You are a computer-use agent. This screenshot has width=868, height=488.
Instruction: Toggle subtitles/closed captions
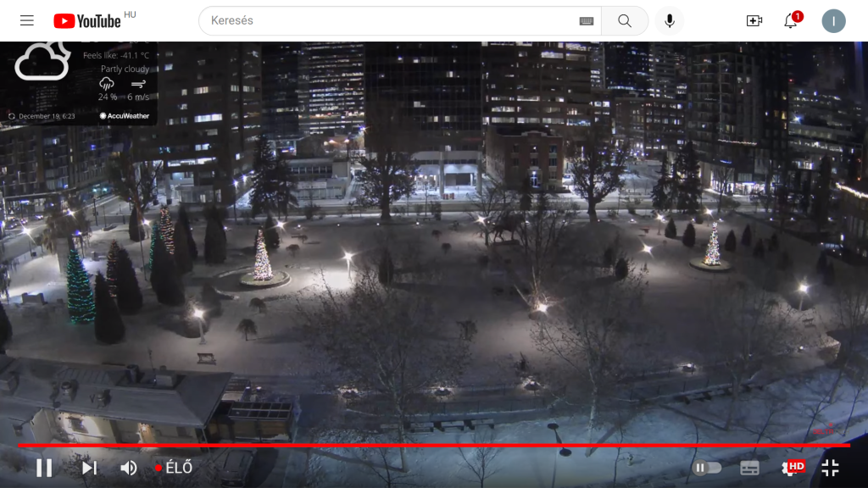pyautogui.click(x=749, y=468)
